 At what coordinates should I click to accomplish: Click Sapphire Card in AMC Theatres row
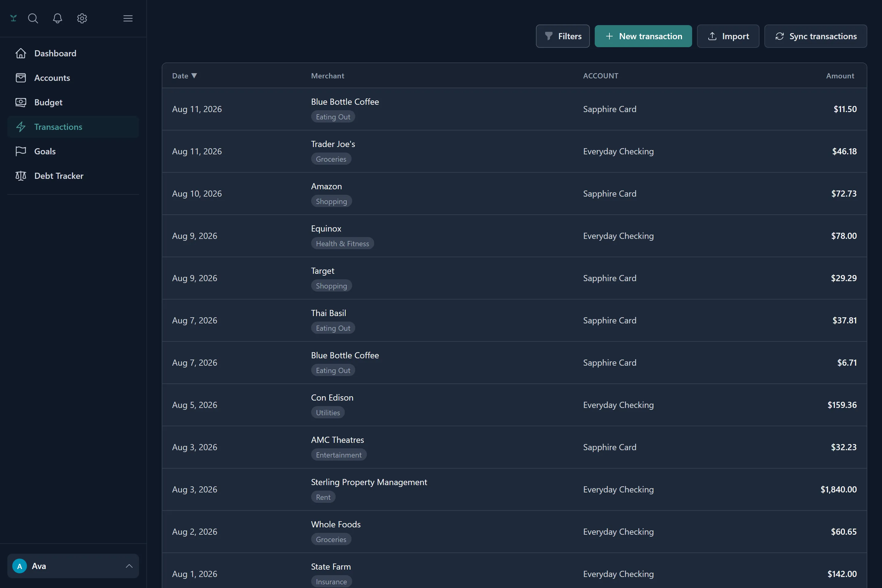pos(610,447)
